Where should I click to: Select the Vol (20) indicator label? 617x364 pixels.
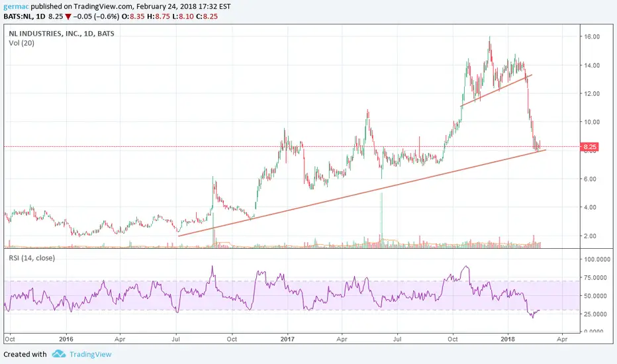pos(22,43)
